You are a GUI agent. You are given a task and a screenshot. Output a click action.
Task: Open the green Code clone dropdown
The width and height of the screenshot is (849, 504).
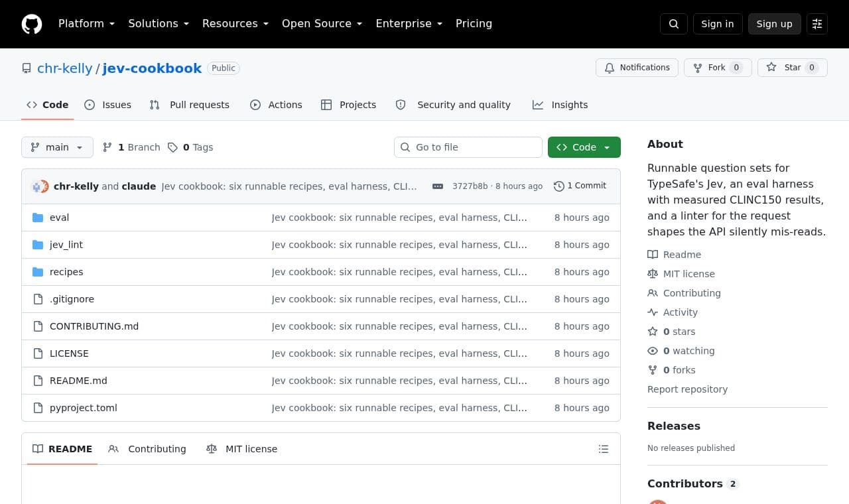coord(584,147)
